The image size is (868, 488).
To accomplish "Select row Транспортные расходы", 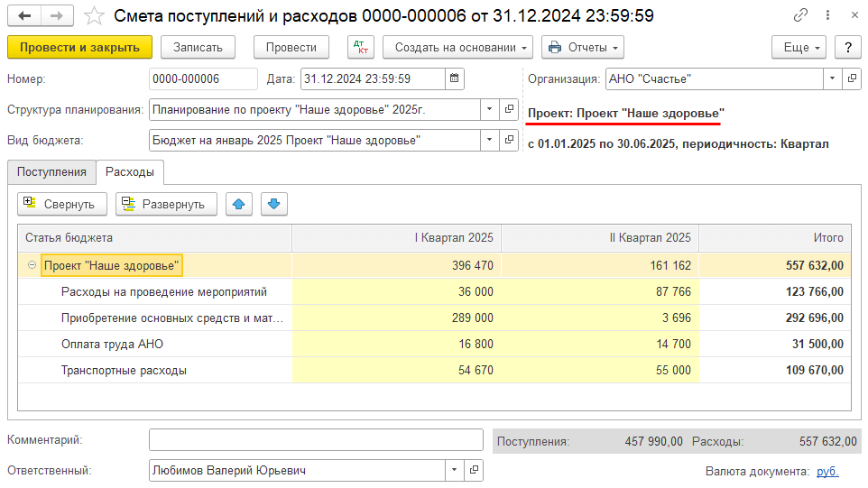I will (x=434, y=370).
